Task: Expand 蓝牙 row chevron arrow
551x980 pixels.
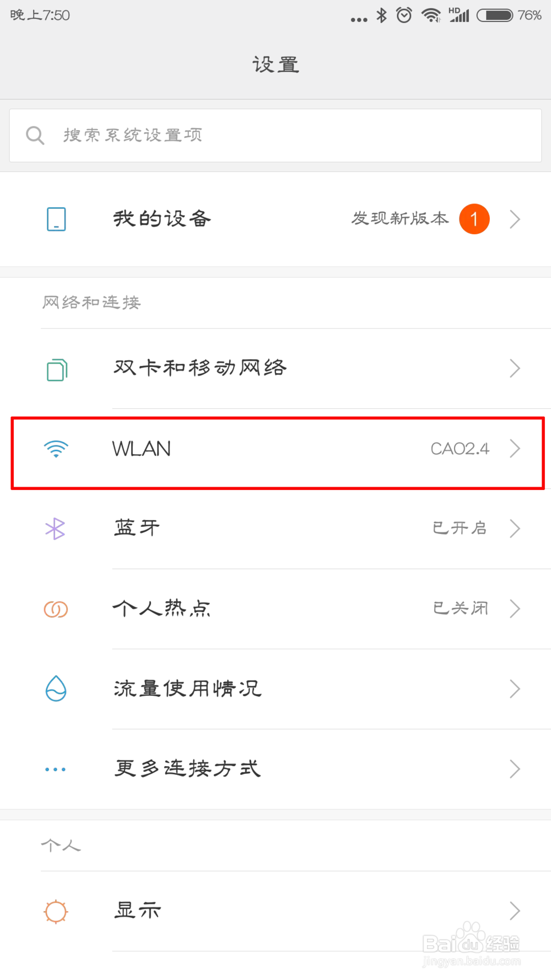Action: (515, 529)
